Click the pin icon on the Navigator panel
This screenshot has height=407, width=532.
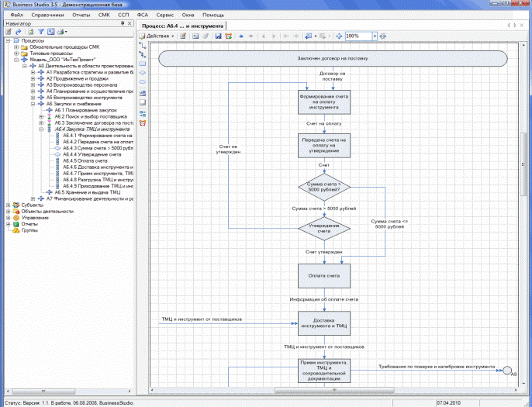coord(123,24)
